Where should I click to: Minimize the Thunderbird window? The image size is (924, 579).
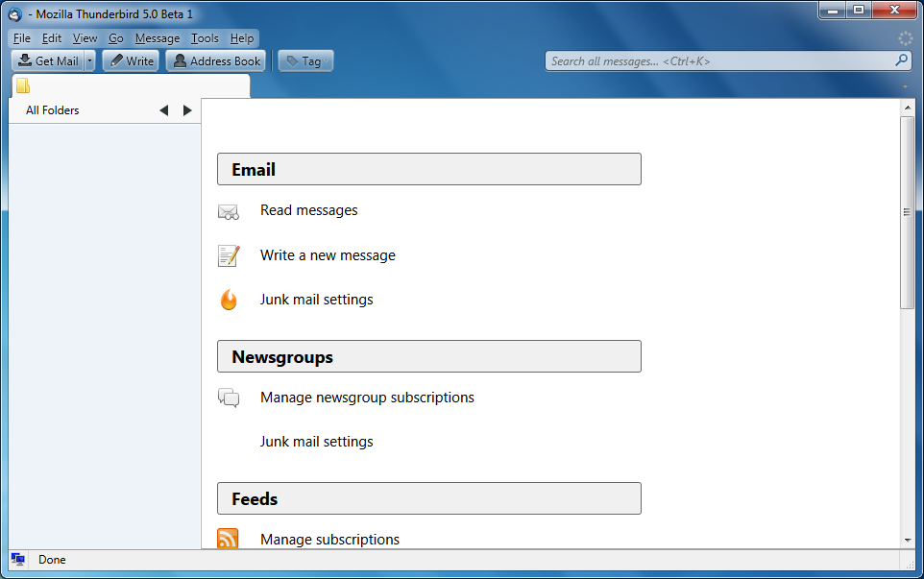coord(833,10)
